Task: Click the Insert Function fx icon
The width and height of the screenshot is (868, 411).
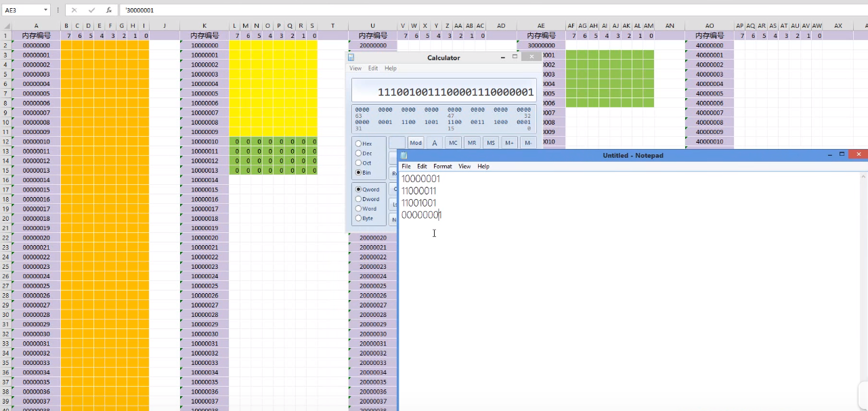Action: click(108, 10)
